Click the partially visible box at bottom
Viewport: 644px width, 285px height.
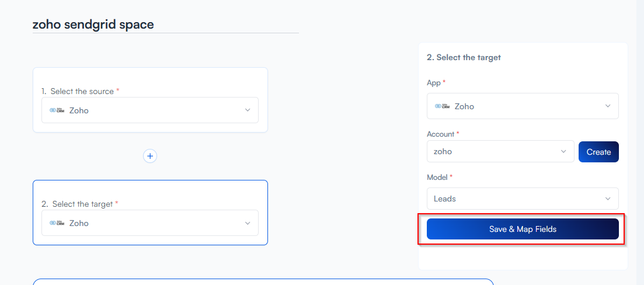pos(263,282)
